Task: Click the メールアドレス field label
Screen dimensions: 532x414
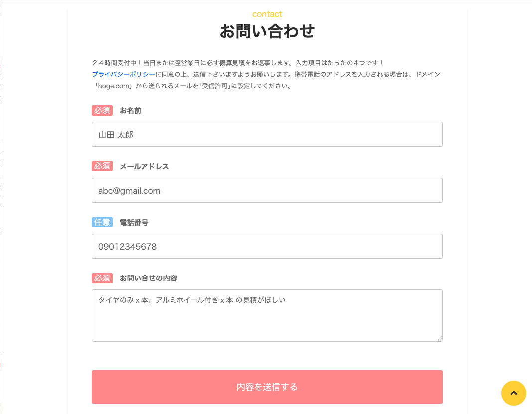Action: click(x=144, y=166)
